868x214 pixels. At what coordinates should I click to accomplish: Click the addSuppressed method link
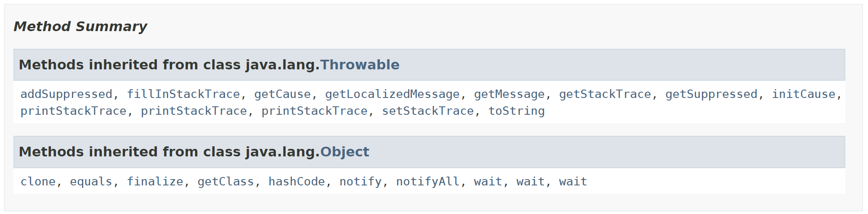[x=66, y=94]
